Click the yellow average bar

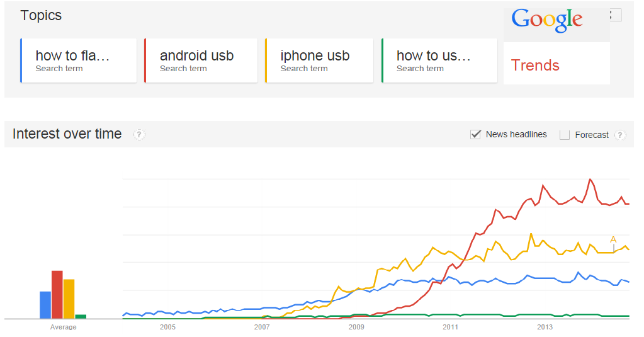(x=69, y=299)
